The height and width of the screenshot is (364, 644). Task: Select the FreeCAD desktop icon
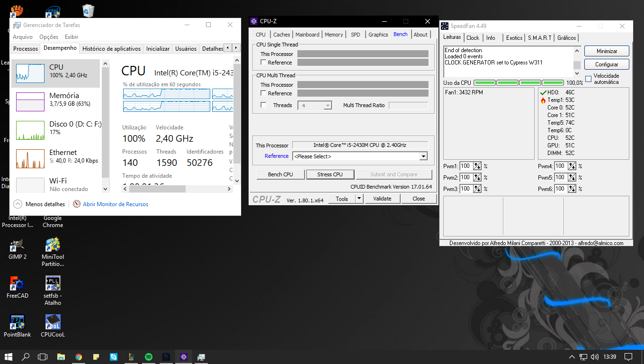click(x=18, y=287)
